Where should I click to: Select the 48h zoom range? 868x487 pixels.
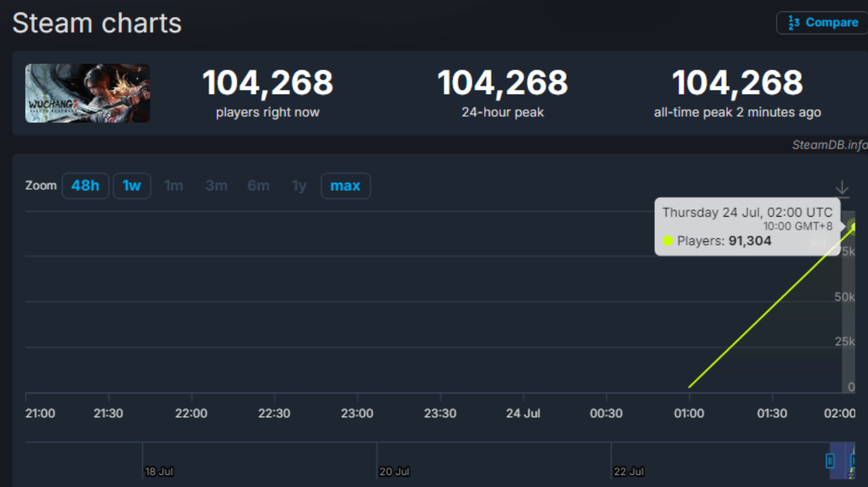click(x=86, y=186)
